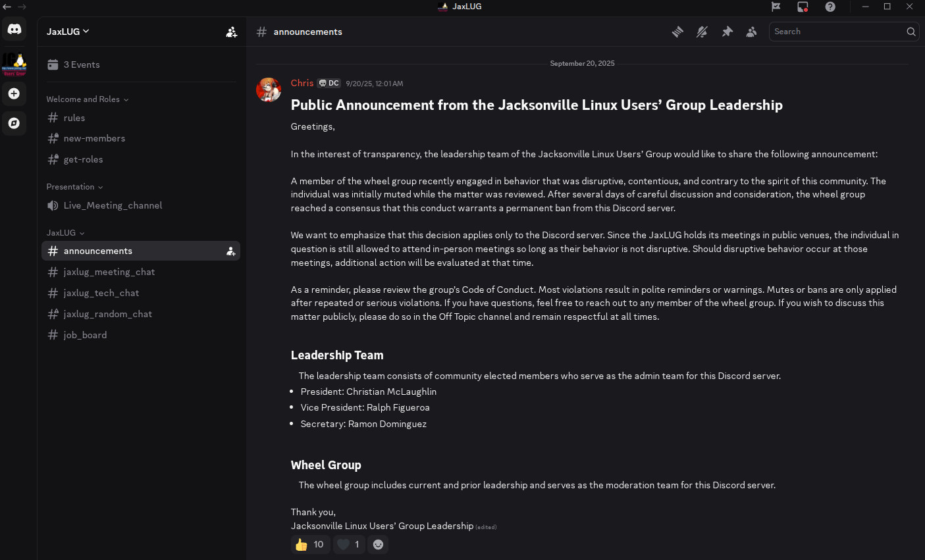Click the Help question mark
The image size is (925, 560).
coord(830,7)
